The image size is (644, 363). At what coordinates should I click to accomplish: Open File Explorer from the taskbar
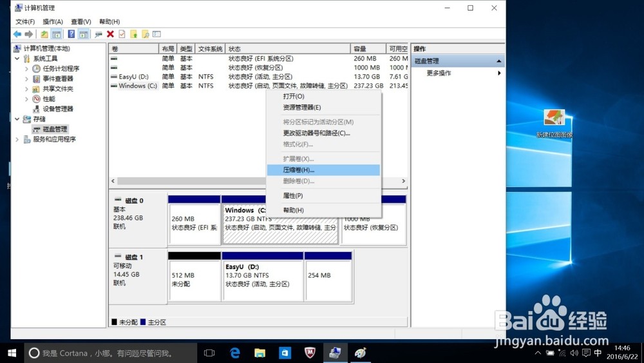(x=260, y=353)
